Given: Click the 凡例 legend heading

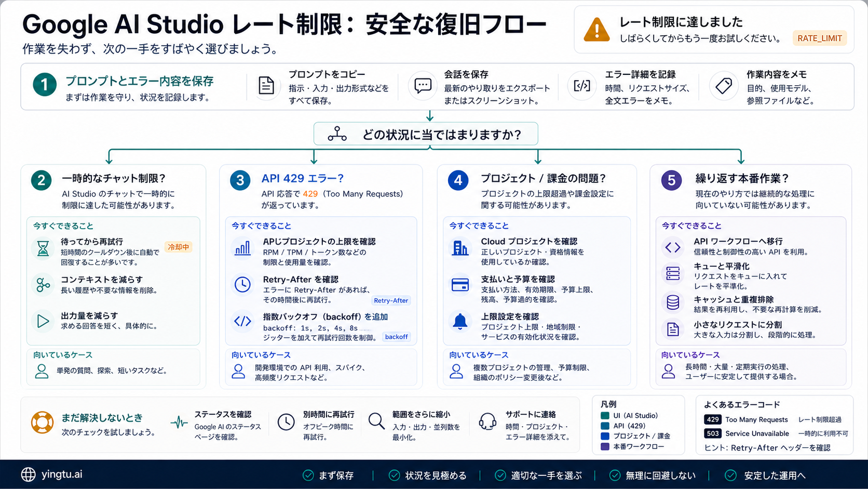Looking at the screenshot, I should [x=608, y=404].
